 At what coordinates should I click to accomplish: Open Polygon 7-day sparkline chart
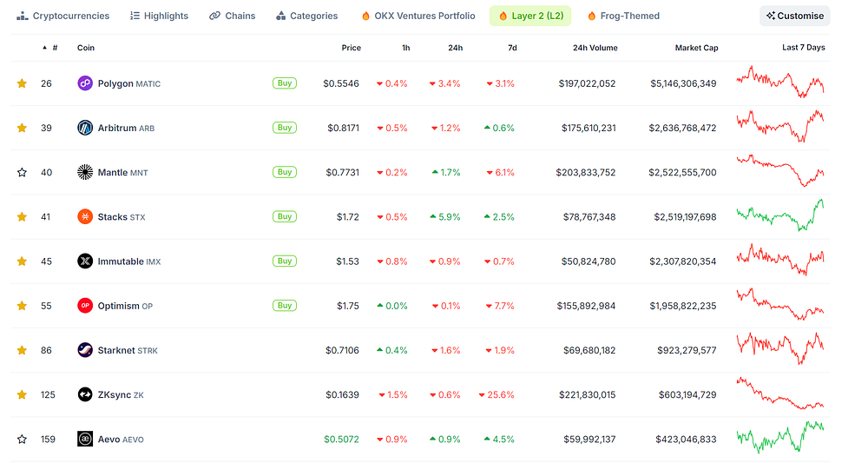point(780,82)
